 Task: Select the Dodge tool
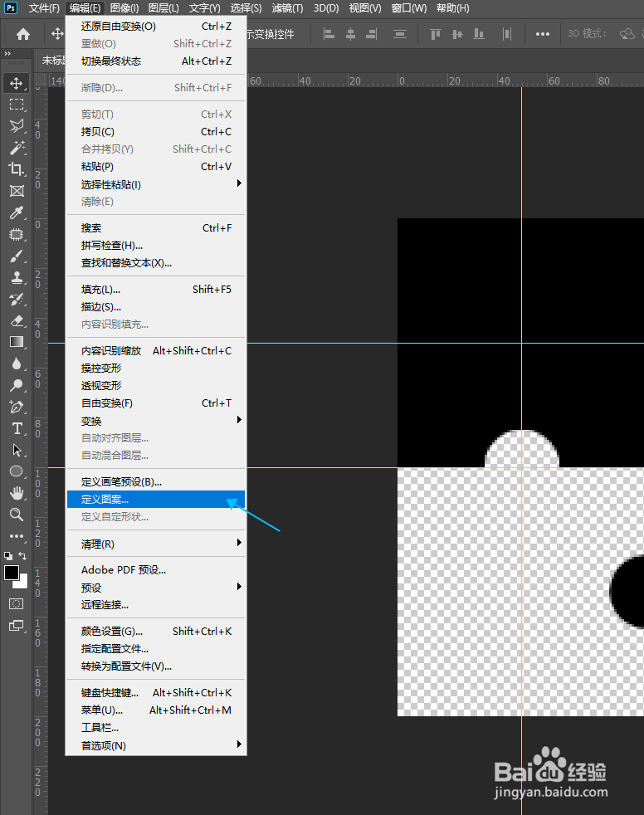(17, 385)
